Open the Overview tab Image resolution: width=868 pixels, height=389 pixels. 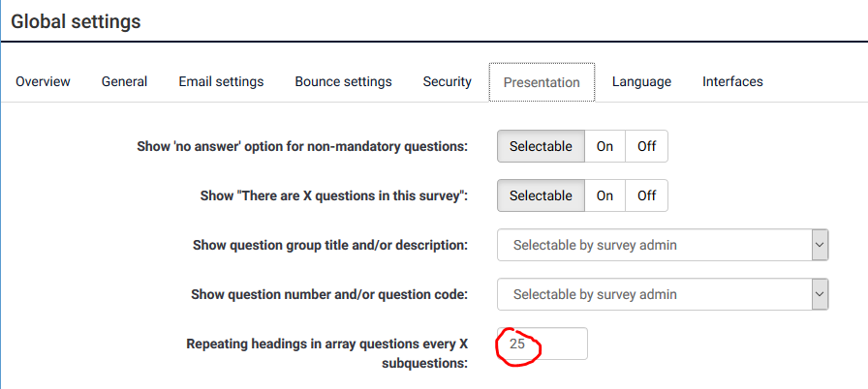43,82
